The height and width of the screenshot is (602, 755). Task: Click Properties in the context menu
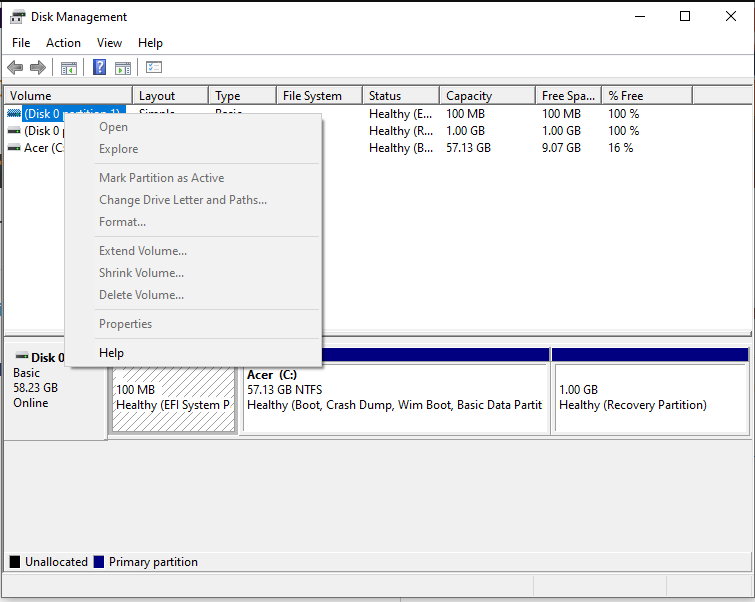click(125, 324)
